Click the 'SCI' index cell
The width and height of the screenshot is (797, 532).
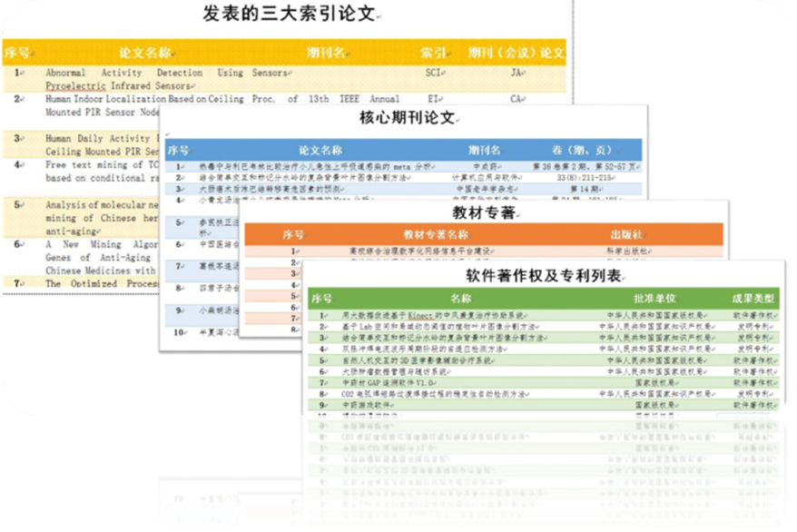coord(433,73)
